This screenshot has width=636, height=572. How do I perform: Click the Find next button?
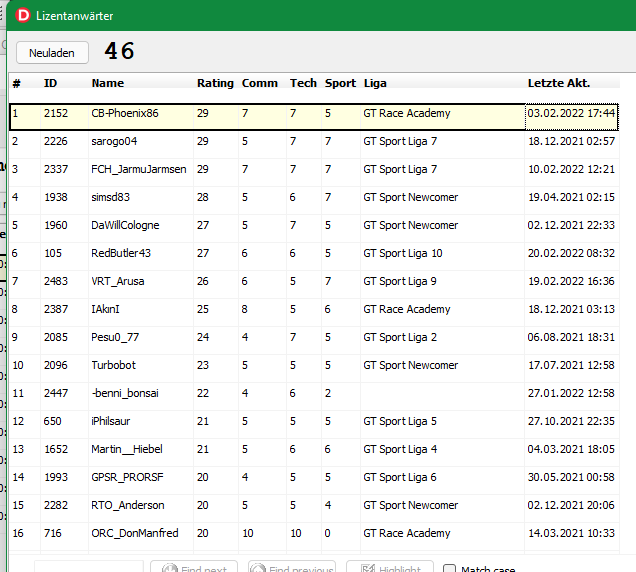(193, 568)
